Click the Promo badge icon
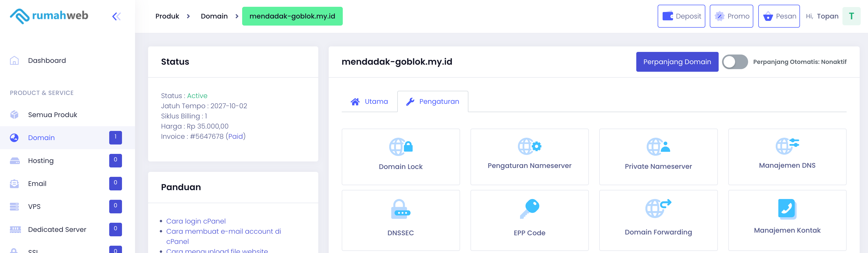Image resolution: width=868 pixels, height=253 pixels. point(719,16)
